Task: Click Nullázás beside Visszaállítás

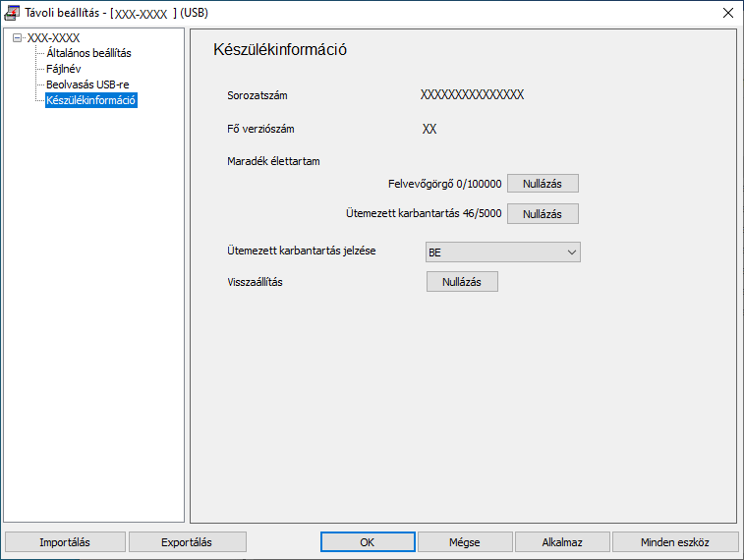Action: [462, 282]
